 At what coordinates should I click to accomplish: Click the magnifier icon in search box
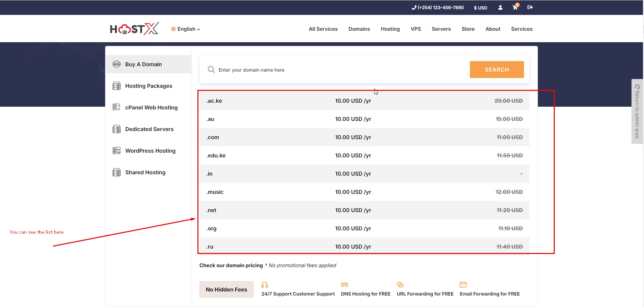211,70
